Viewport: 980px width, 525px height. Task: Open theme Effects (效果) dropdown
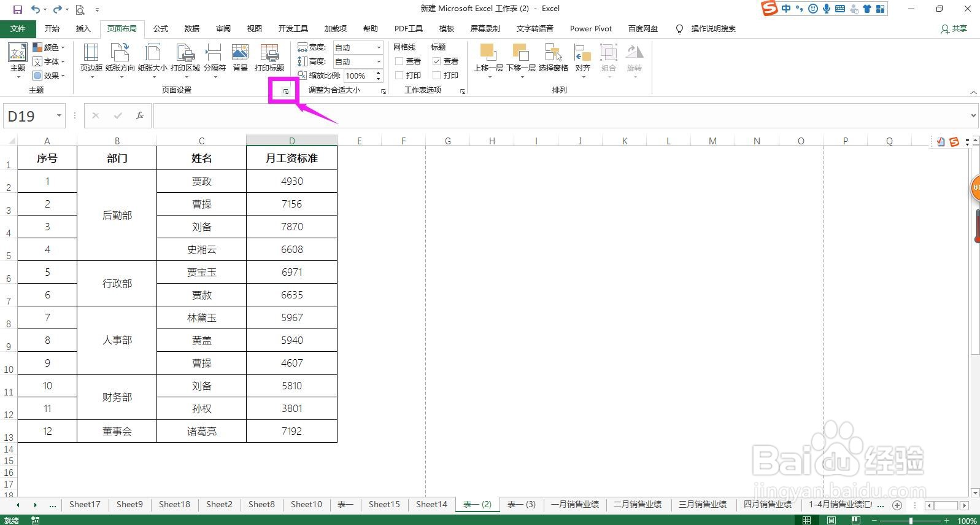(48, 76)
